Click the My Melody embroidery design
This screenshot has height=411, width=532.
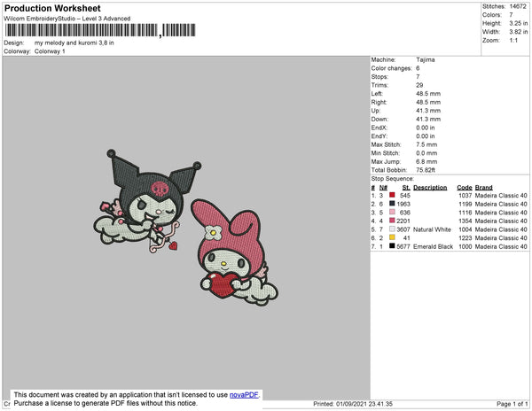(x=234, y=252)
